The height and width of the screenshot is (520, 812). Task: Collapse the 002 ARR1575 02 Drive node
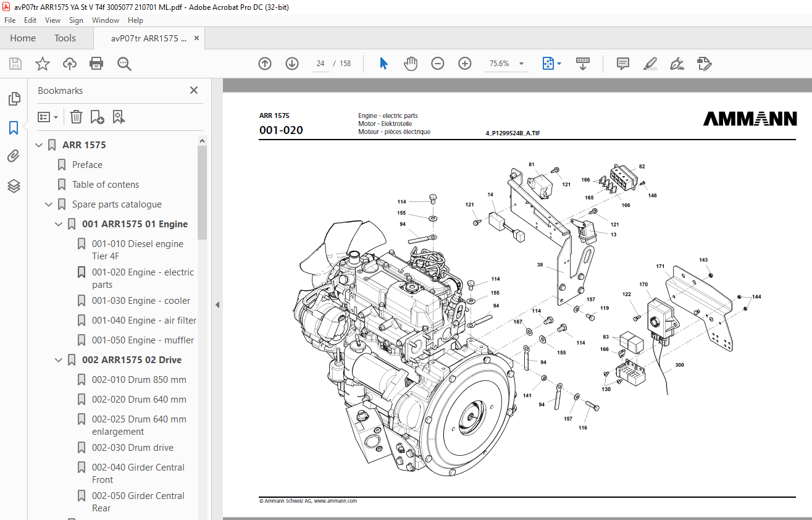pos(59,360)
